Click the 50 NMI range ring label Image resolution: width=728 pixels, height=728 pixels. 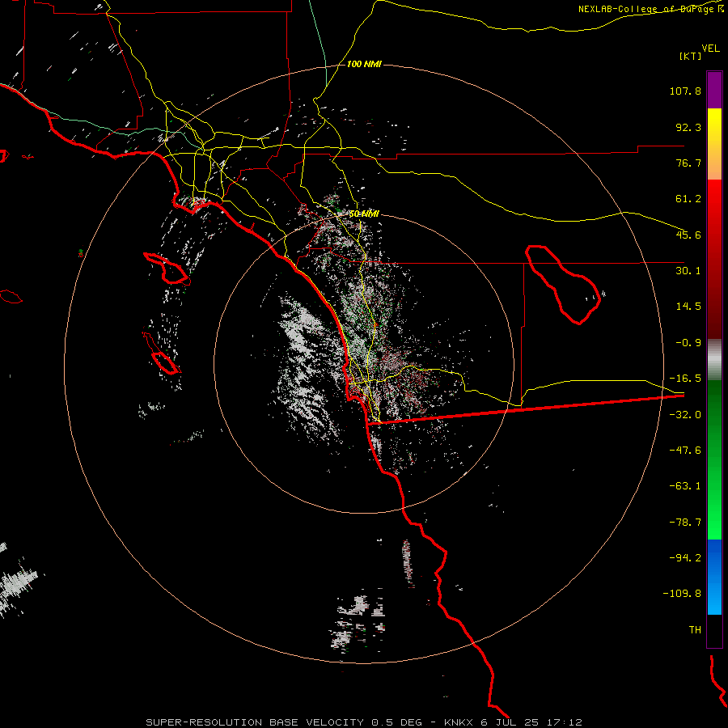364,214
